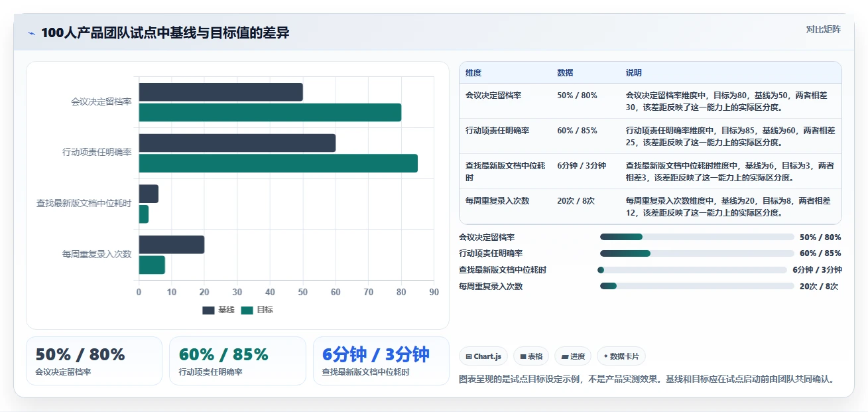Click the 60% / 85% value beside progress bar

tap(820, 253)
